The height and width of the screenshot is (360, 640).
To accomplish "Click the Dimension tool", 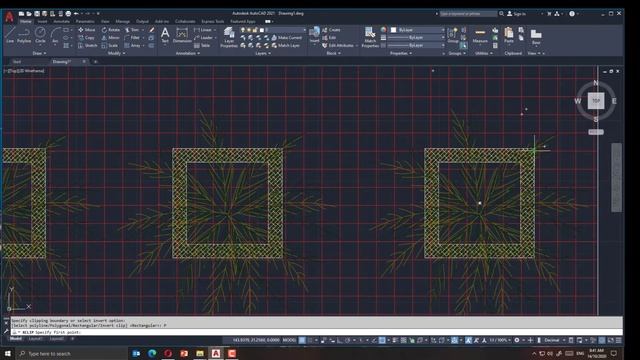I will 182,35.
